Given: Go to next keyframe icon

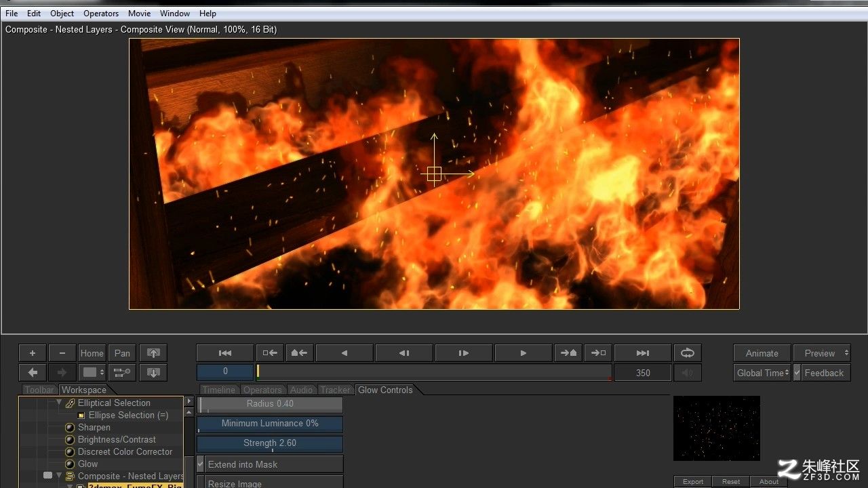Looking at the screenshot, I should [x=568, y=353].
